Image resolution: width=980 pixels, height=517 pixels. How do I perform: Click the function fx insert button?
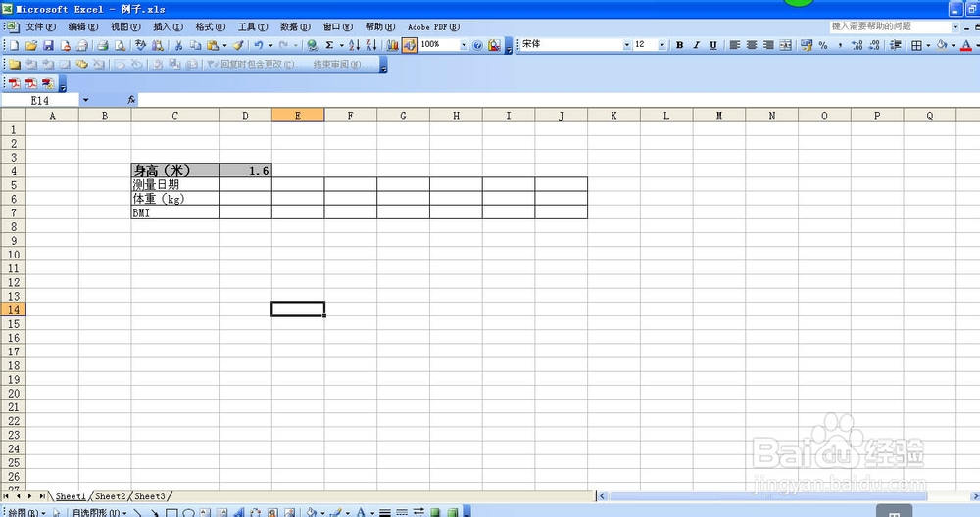[131, 100]
